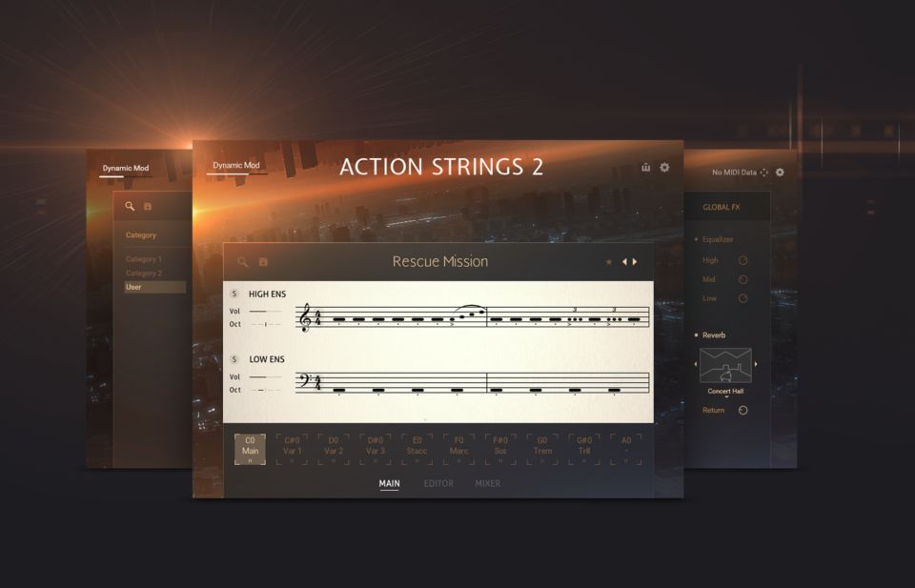This screenshot has width=915, height=588.
Task: Click the MIDI export icon beside gear
Action: click(x=646, y=168)
